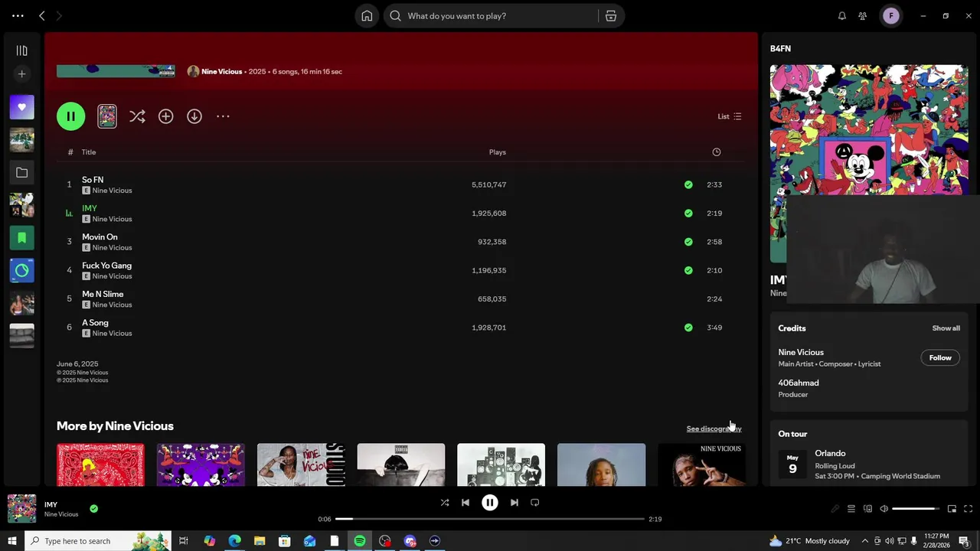Expand Your Library sidebar
The image size is (980, 551).
coord(21,51)
